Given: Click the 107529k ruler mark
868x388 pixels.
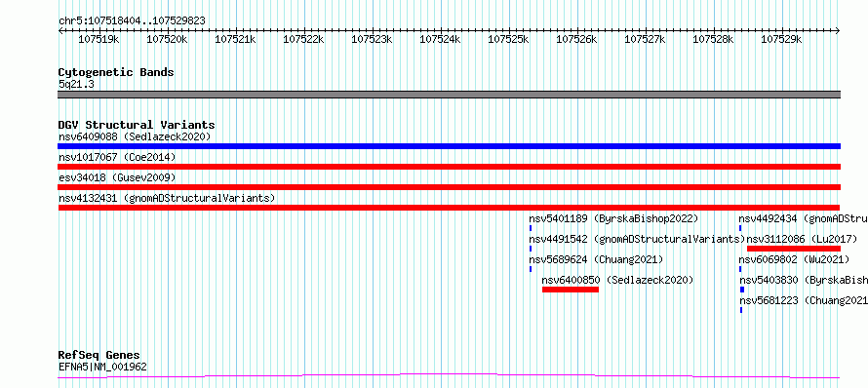Looking at the screenshot, I should (782, 39).
